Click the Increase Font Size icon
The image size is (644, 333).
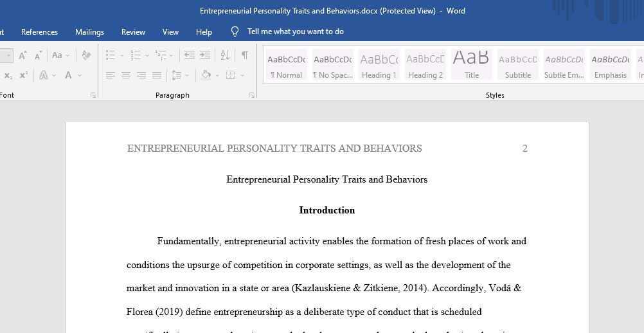coord(23,55)
